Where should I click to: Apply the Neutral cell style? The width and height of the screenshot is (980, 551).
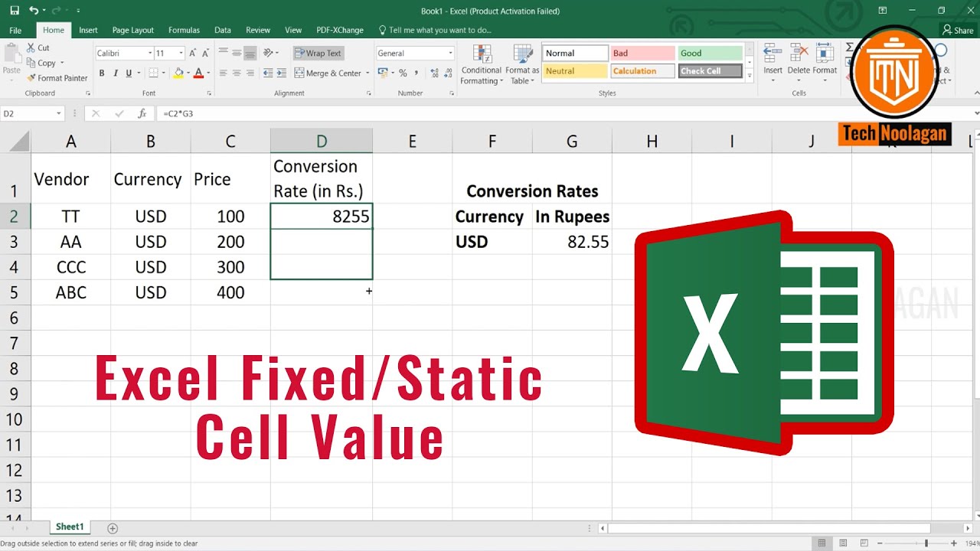tap(575, 71)
